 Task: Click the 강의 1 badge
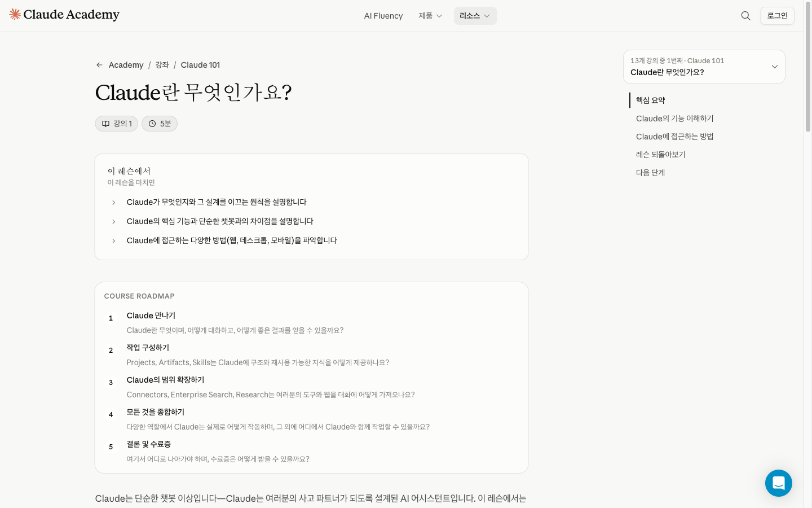(117, 124)
